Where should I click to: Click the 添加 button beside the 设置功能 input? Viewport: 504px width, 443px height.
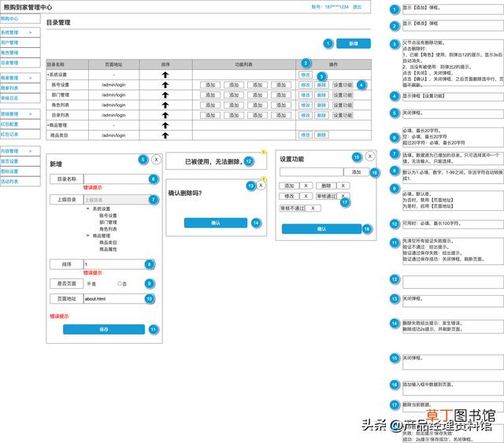(356, 172)
